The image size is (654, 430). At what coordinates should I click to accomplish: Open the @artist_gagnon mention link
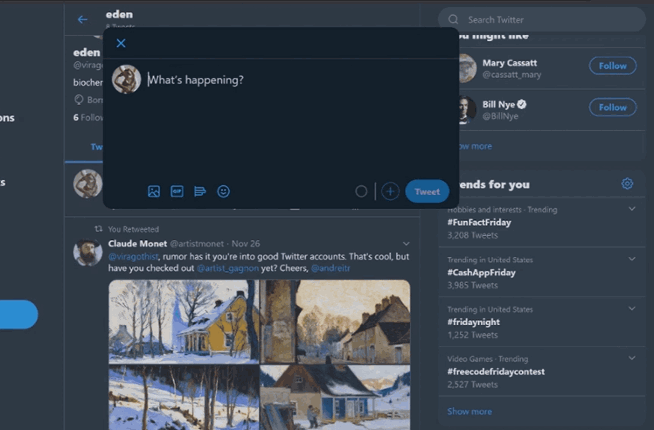(x=228, y=268)
